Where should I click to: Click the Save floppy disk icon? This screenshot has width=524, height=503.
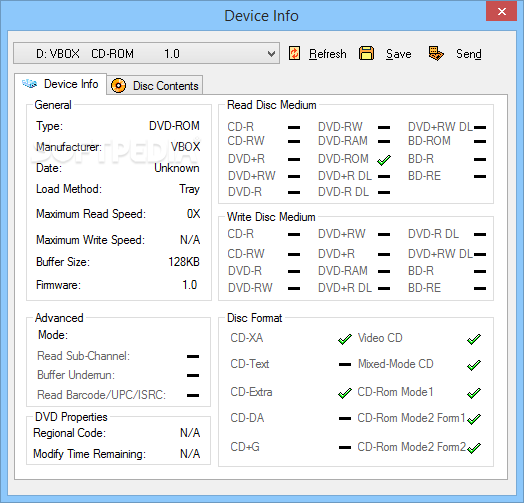[366, 53]
